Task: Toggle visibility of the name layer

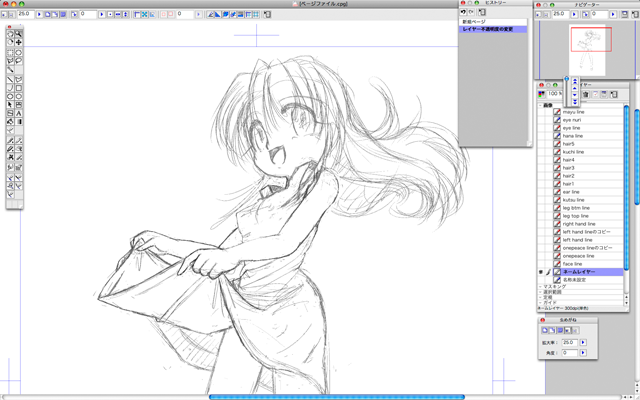Action: pyautogui.click(x=541, y=271)
